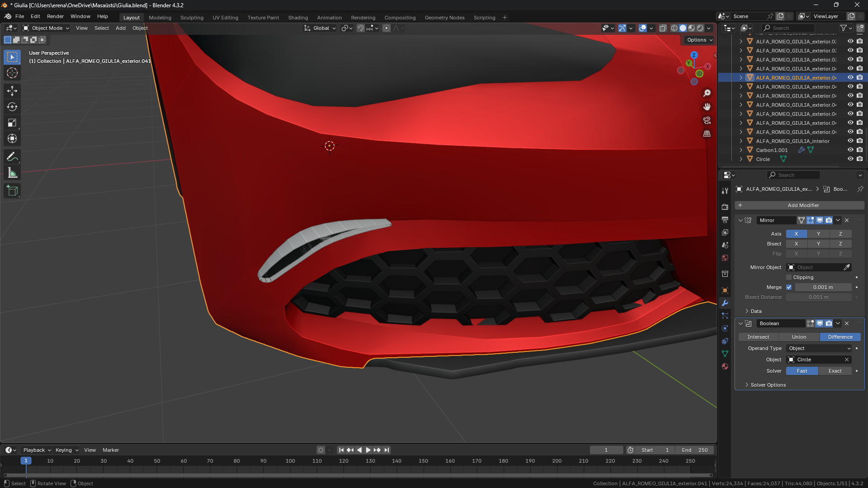Toggle camera view with the camera icon

coord(707,120)
